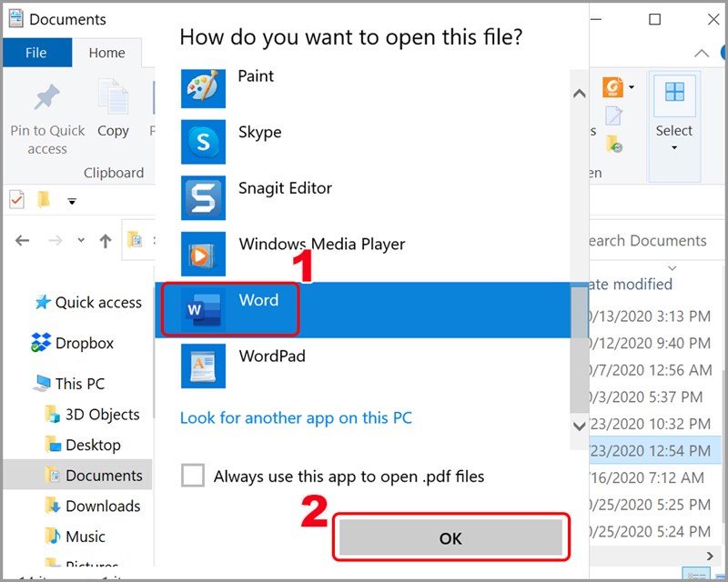Open the address bar history dropdown
Screen dimensions: 728x582
point(81,240)
